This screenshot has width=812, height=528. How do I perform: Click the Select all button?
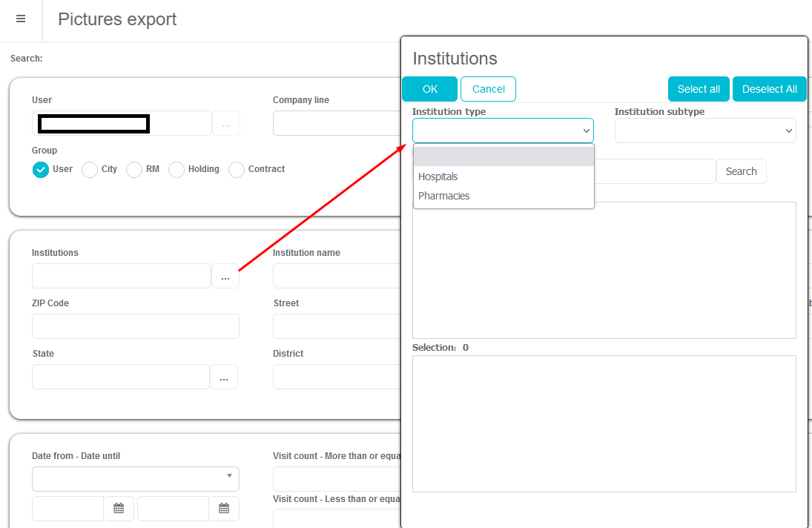tap(699, 89)
